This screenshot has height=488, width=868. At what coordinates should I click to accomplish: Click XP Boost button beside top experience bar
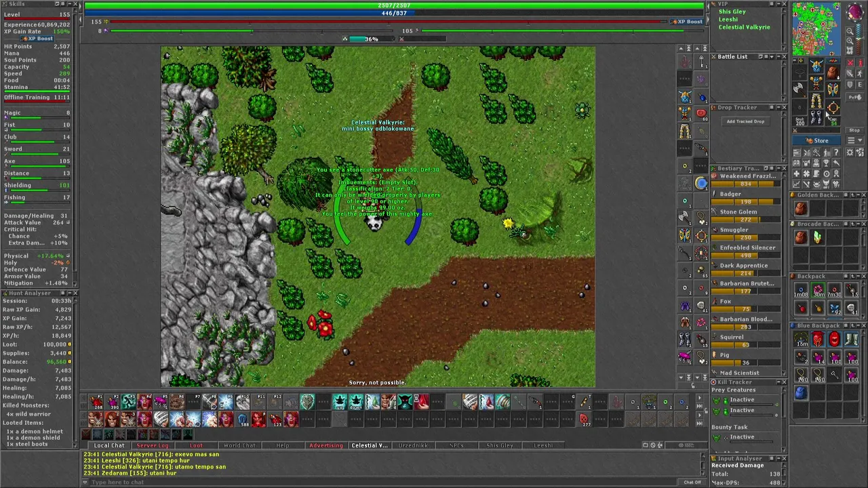[686, 22]
